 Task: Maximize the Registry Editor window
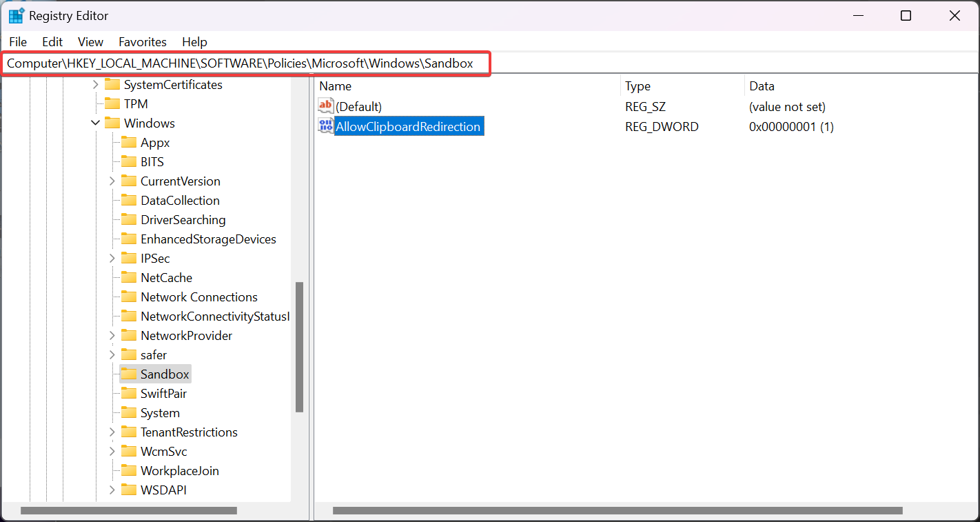point(906,16)
